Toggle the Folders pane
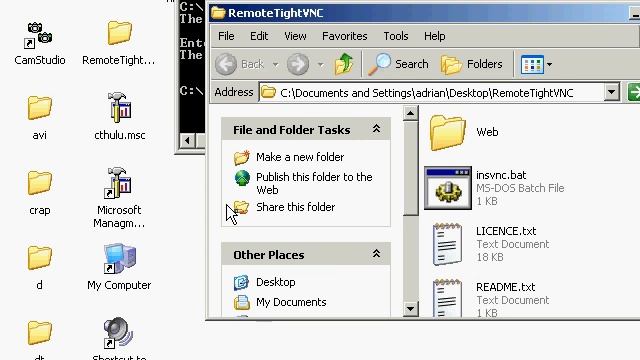Screen dimensions: 640x360 tap(472, 64)
